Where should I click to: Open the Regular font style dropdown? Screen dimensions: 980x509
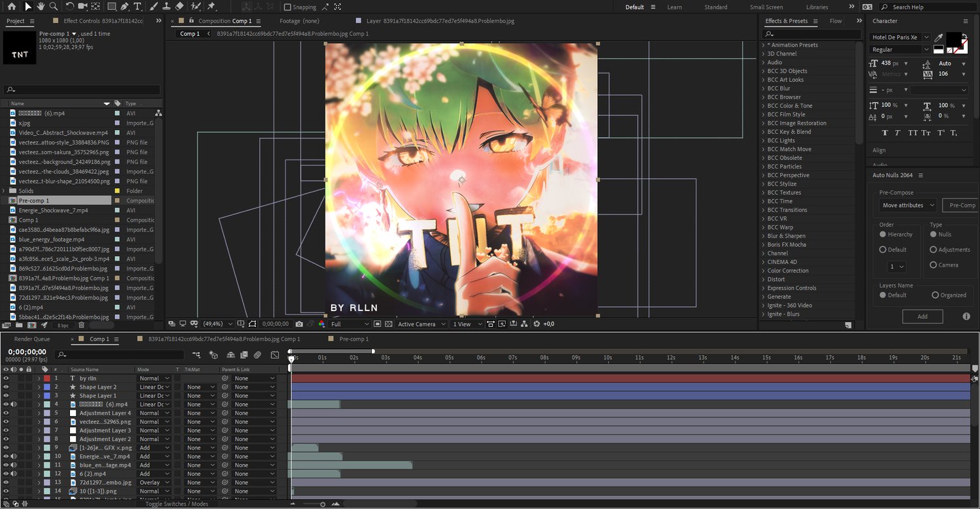[x=900, y=50]
